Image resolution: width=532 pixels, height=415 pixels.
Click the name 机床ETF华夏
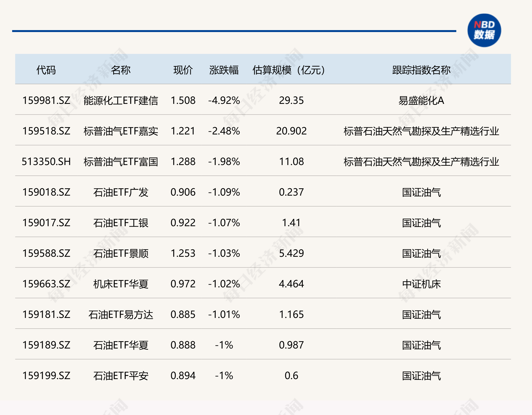[121, 284]
